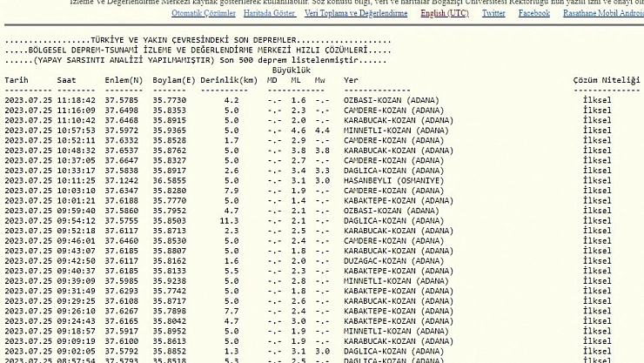Open the Facebook link
The width and height of the screenshot is (644, 363).
pos(533,13)
